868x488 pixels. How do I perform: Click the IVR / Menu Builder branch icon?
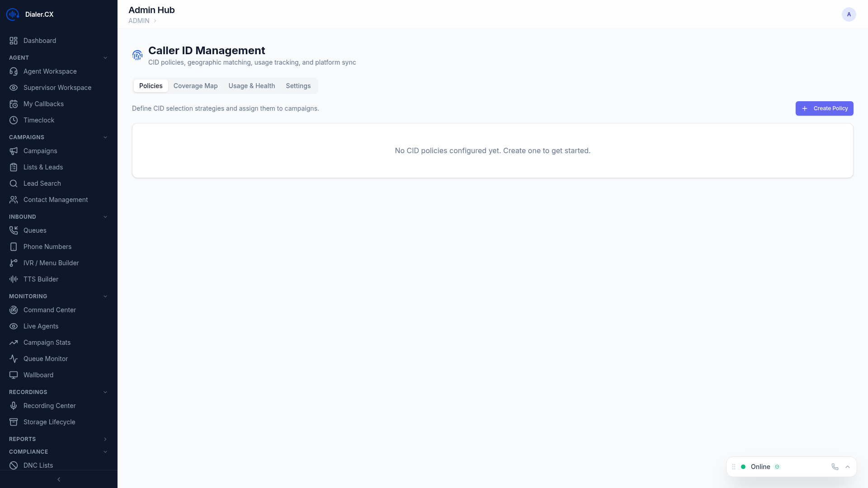(x=14, y=263)
